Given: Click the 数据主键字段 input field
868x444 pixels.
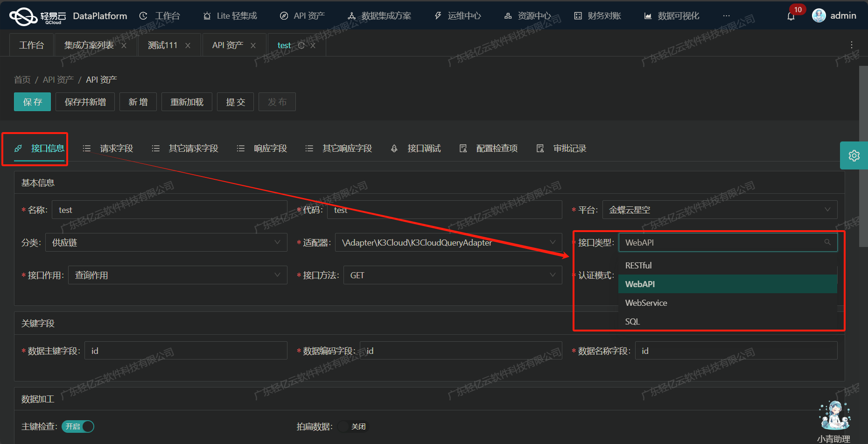Looking at the screenshot, I should click(x=186, y=351).
